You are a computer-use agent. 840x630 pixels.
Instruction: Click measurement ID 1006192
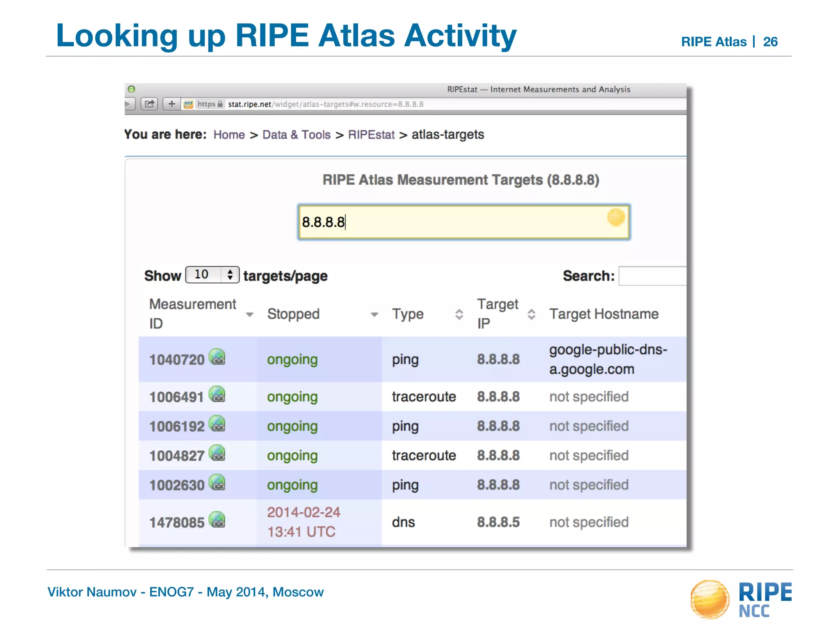[x=177, y=427]
